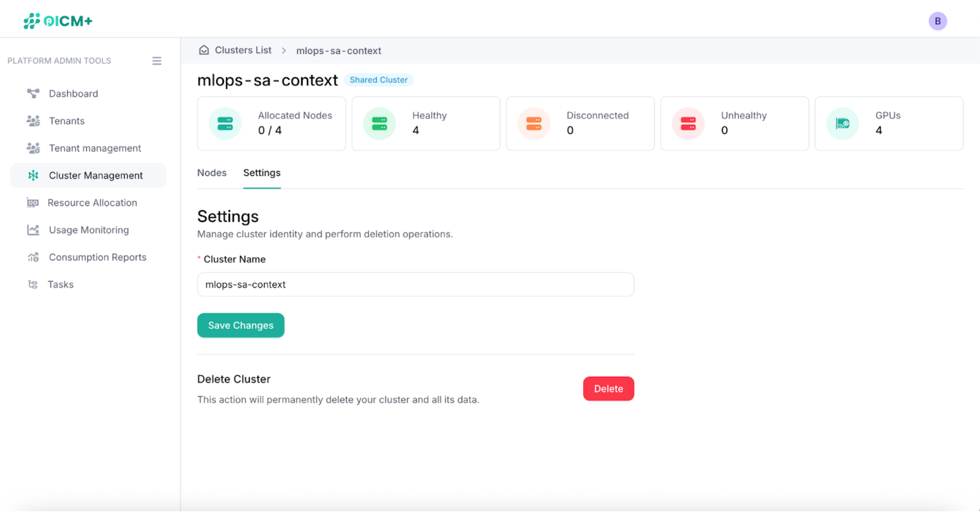Click the home icon in the breadcrumb

(204, 50)
